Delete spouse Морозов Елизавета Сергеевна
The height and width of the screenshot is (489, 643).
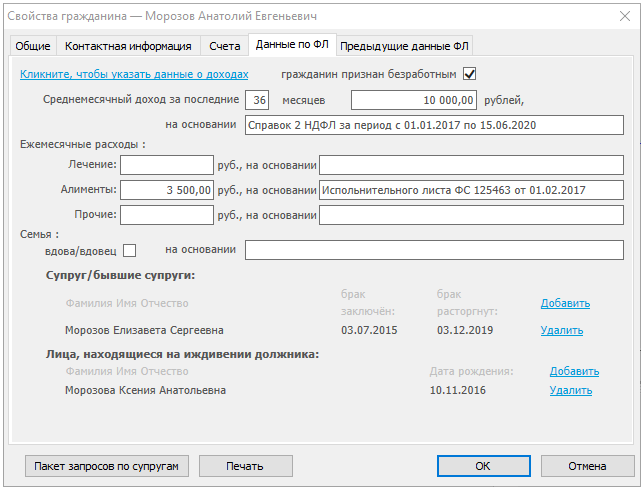561,330
